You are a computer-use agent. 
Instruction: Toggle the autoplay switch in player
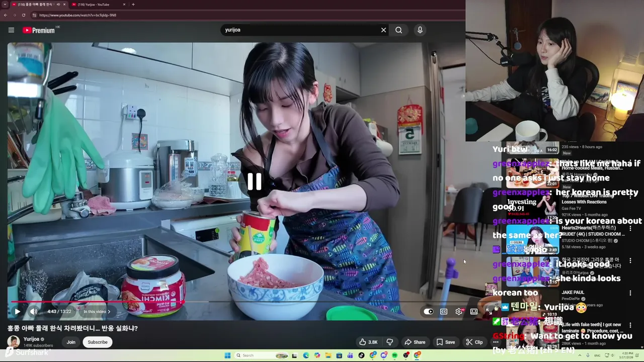[x=428, y=312]
